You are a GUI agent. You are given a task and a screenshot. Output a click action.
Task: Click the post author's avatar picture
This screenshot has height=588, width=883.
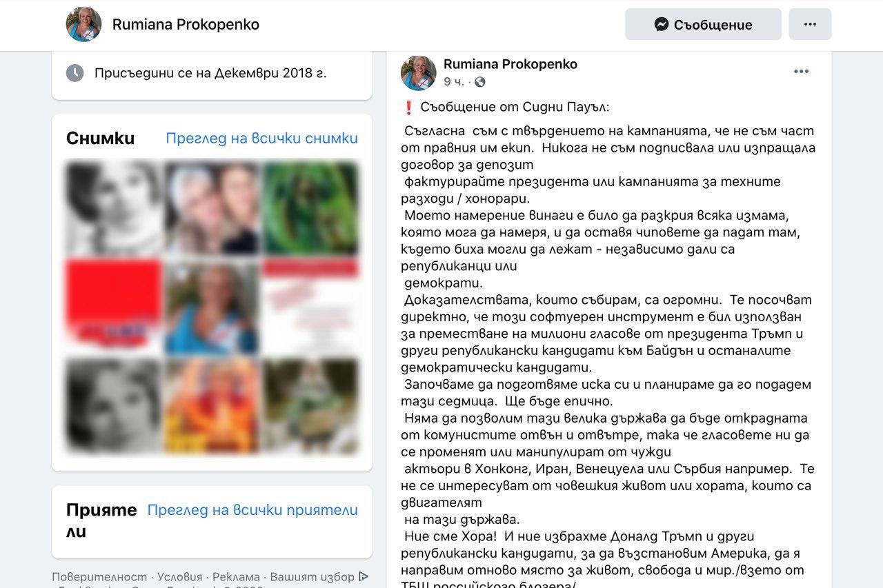point(419,73)
